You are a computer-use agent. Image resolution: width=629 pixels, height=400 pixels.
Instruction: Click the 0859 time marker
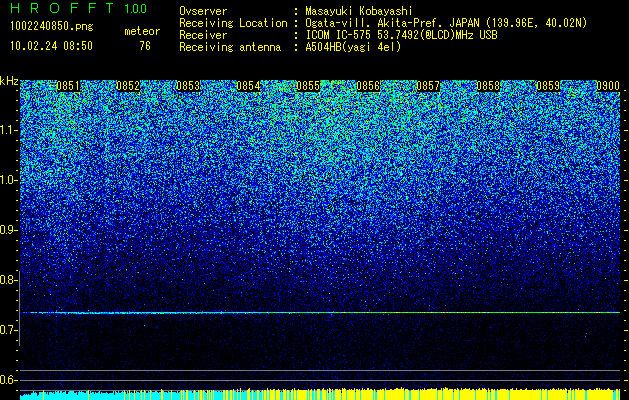click(x=548, y=86)
